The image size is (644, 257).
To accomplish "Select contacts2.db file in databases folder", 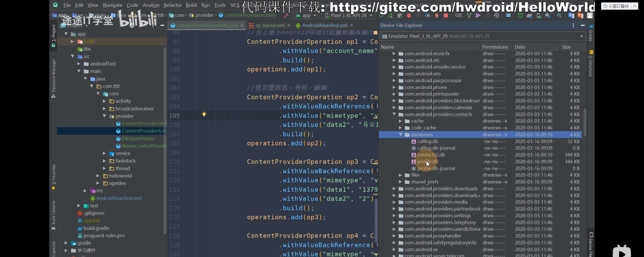I will [431, 155].
